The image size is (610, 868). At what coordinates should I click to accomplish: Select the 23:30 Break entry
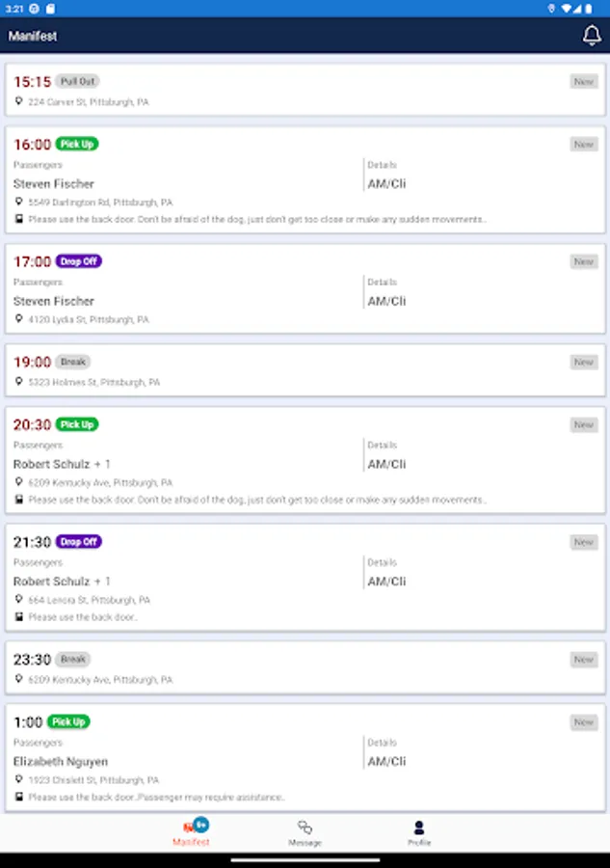(305, 668)
